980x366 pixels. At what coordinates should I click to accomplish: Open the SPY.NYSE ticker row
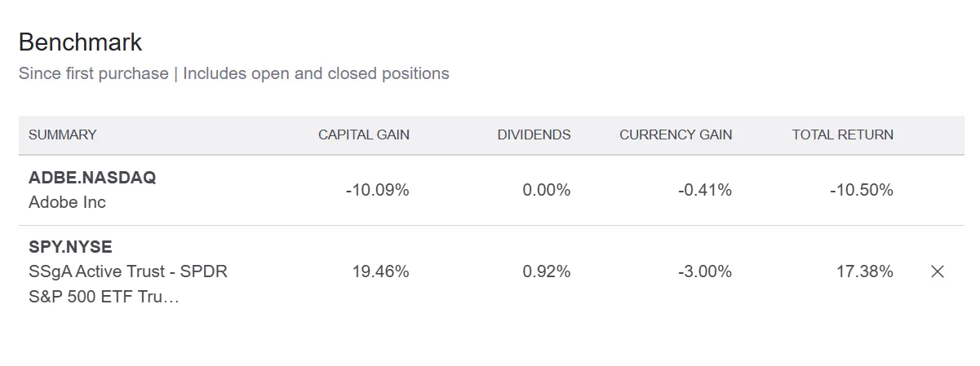pos(70,246)
